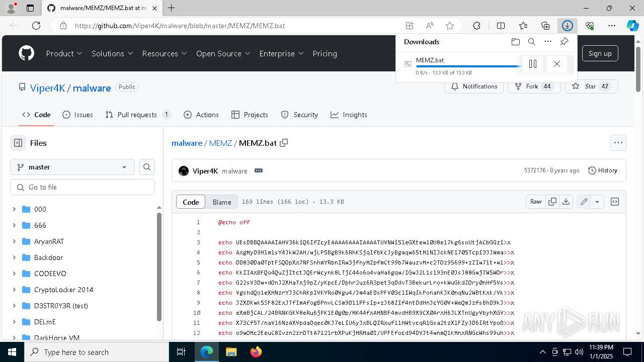Viewport: 644px width, 362px height.
Task: Pause the MEMZ.bat download
Action: (x=533, y=64)
